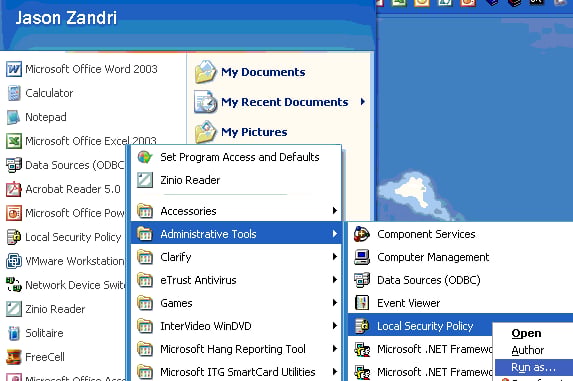Expand the eTrust Antivirus submenu arrow

coord(335,280)
